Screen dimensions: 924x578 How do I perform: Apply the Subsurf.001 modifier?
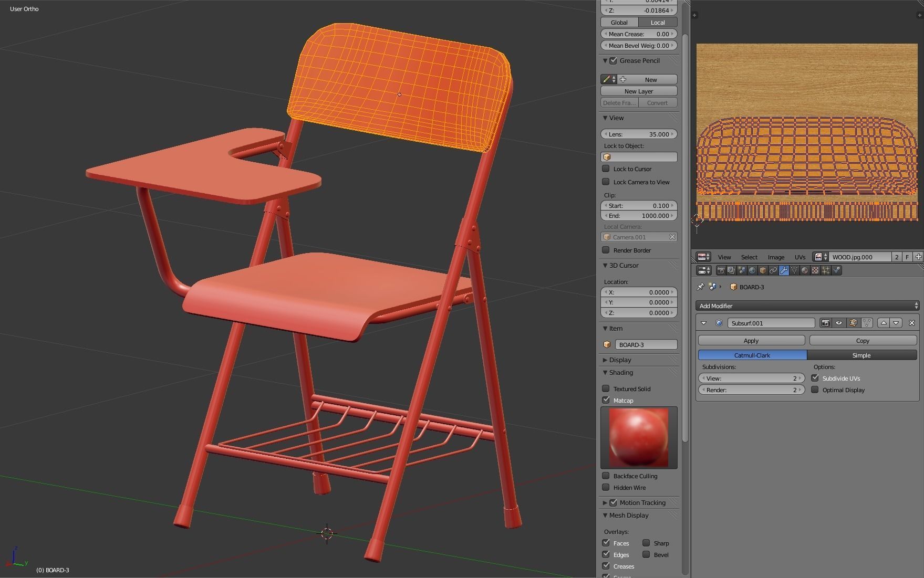tap(751, 340)
